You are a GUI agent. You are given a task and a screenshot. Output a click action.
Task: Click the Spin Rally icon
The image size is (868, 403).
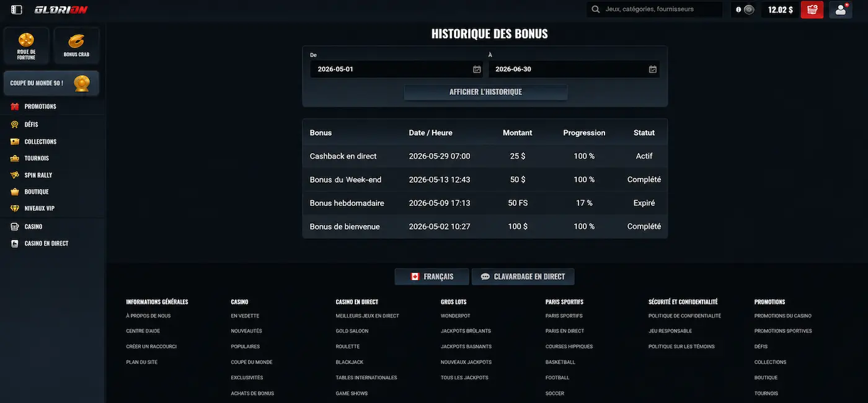pos(15,175)
